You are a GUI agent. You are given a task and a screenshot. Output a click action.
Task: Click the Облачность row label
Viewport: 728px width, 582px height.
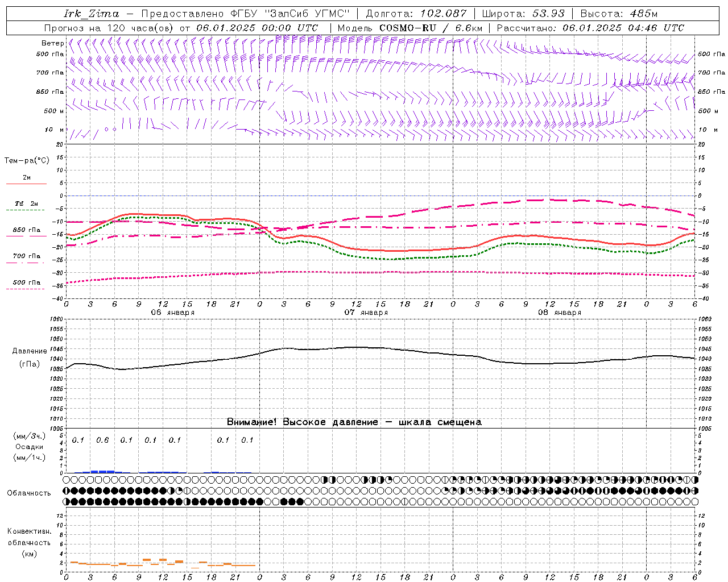coord(29,493)
